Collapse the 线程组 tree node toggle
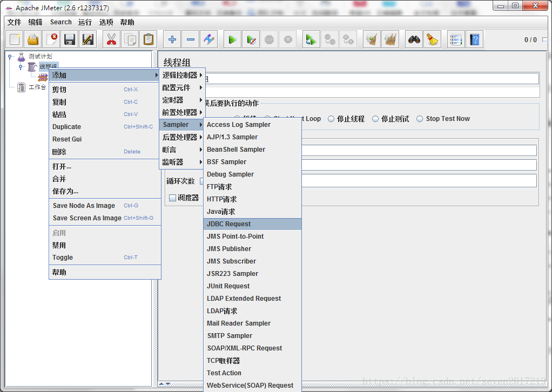The image size is (552, 392). (x=21, y=66)
